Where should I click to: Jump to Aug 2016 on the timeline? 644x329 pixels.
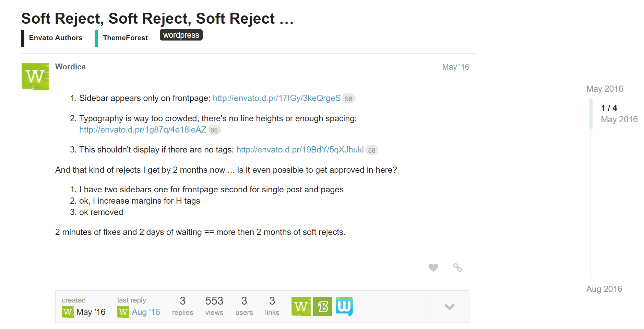click(x=604, y=289)
